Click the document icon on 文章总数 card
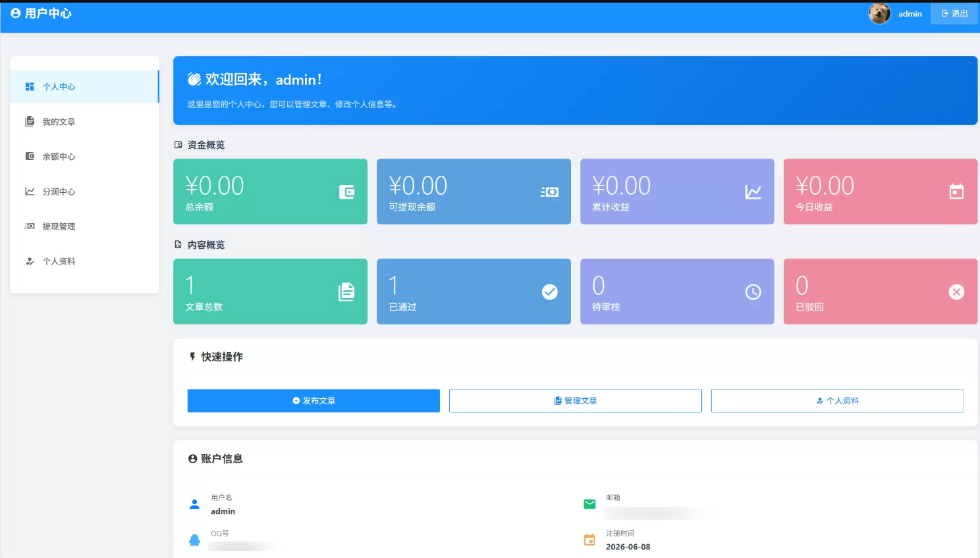Image resolution: width=980 pixels, height=558 pixels. 346,292
